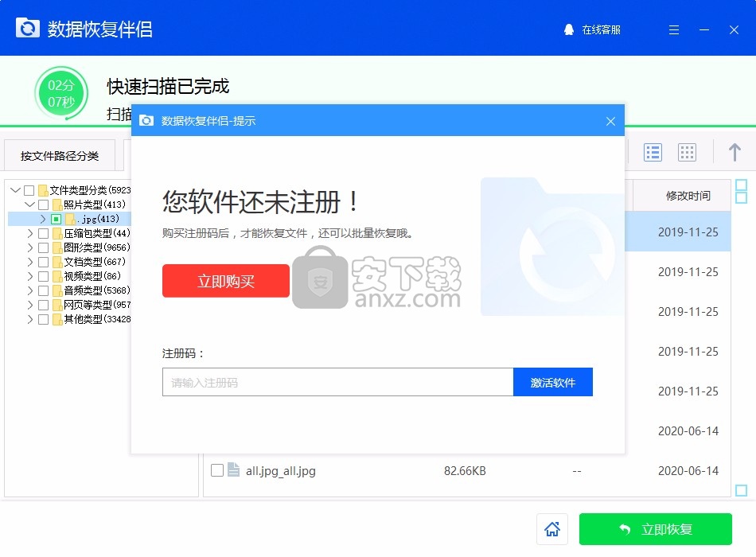The height and width of the screenshot is (557, 756).
Task: Click 激活软件 to activate the software
Action: (x=553, y=383)
